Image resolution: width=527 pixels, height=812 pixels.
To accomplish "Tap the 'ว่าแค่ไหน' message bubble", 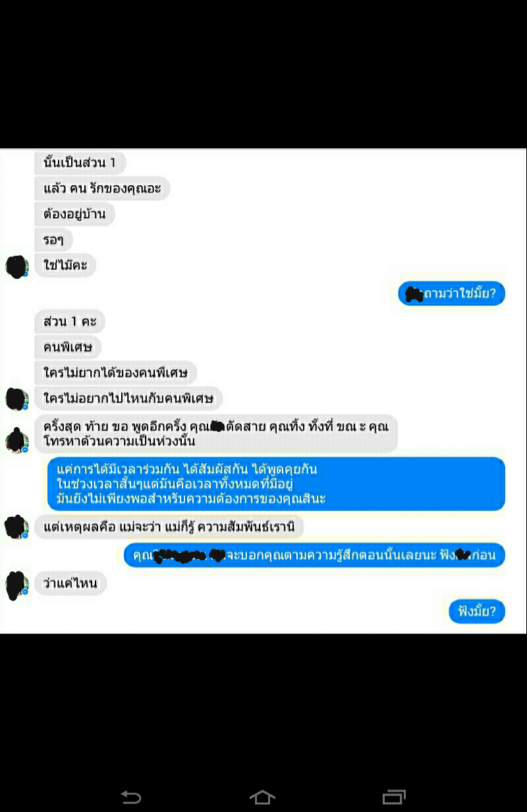I will [70, 583].
